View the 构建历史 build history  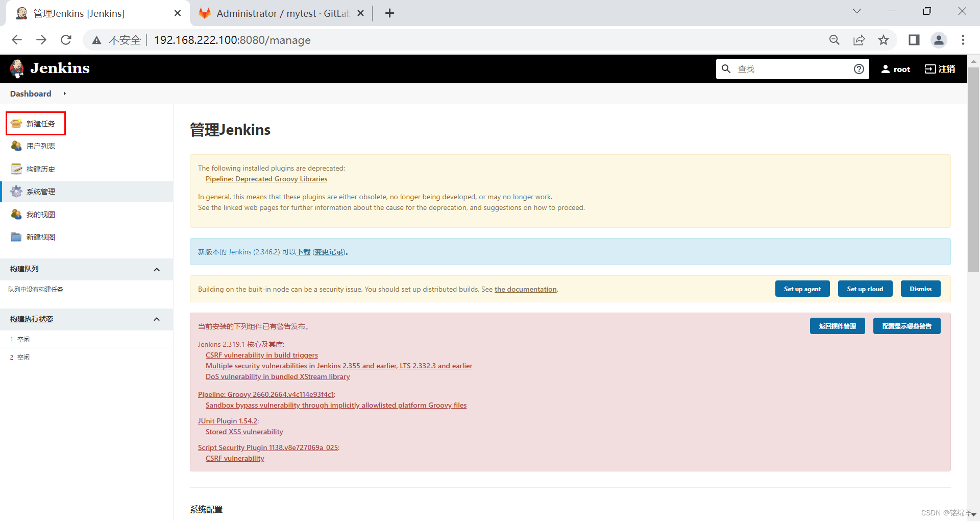point(40,169)
